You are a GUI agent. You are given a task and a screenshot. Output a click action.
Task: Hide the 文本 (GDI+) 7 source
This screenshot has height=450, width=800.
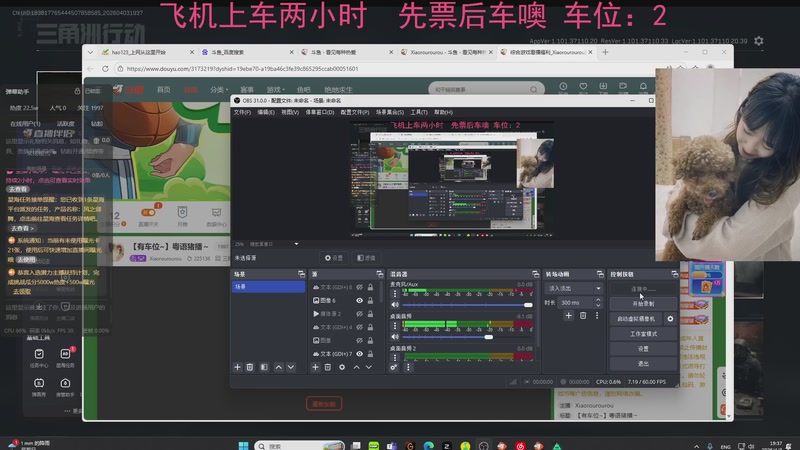click(360, 354)
